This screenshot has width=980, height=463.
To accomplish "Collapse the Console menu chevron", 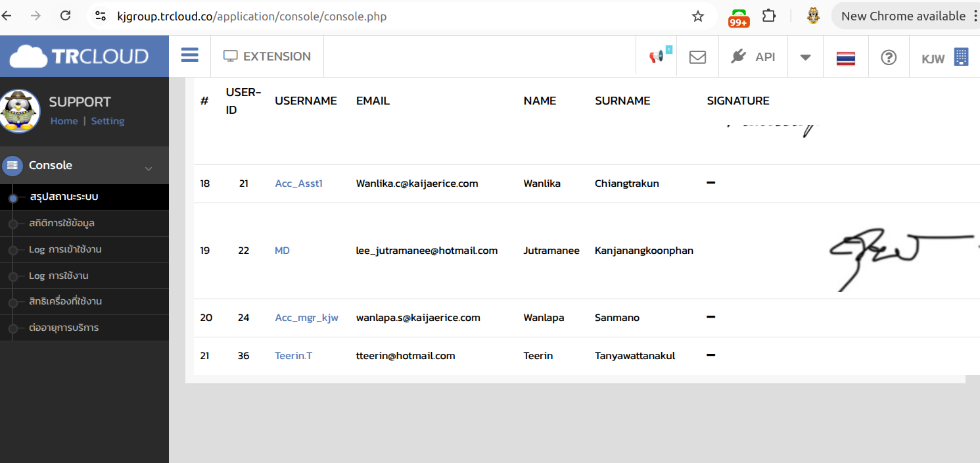I will [x=149, y=168].
